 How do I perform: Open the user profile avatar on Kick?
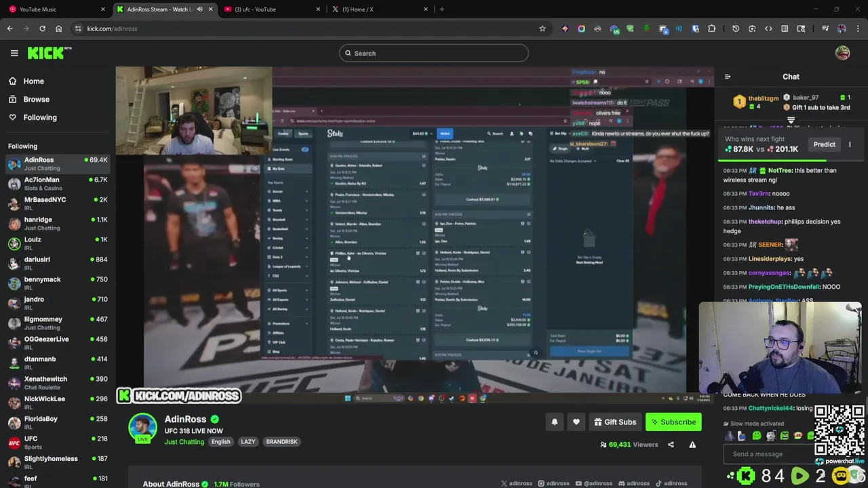point(842,53)
